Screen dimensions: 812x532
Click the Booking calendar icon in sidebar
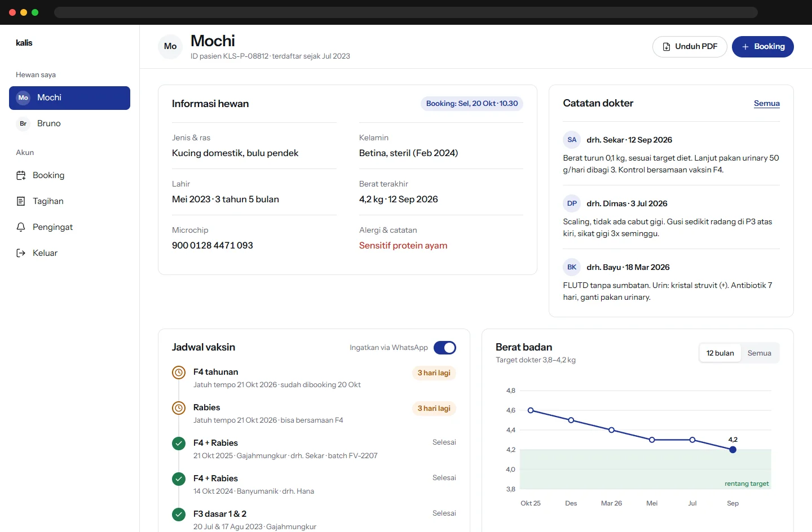point(21,175)
